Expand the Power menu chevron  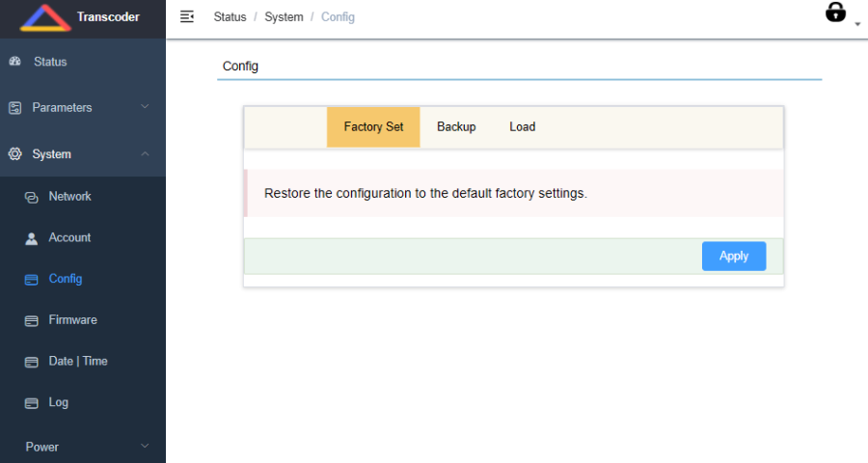pyautogui.click(x=145, y=446)
